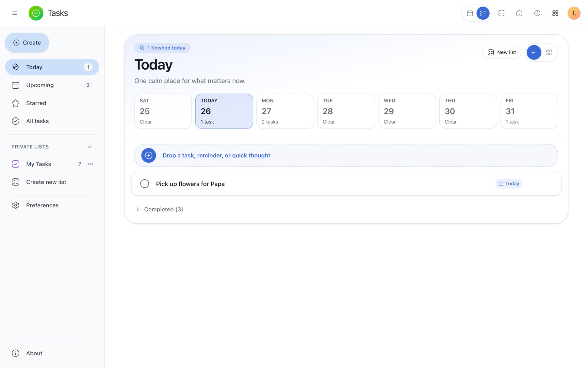Click the home icon in top bar
This screenshot has height=368, width=588.
(x=519, y=13)
